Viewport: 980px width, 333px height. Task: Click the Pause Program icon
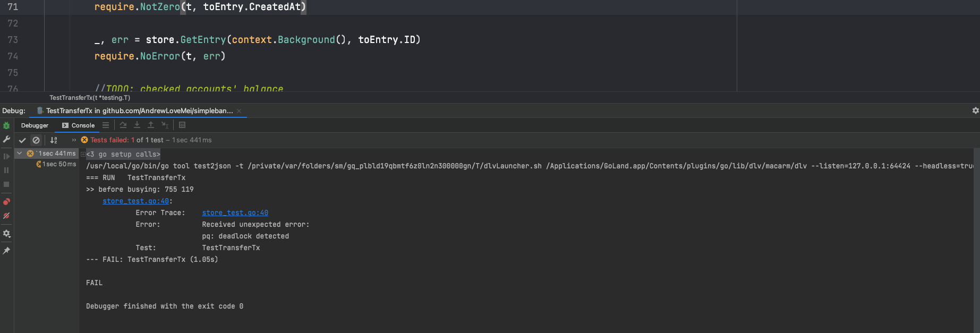(6, 170)
